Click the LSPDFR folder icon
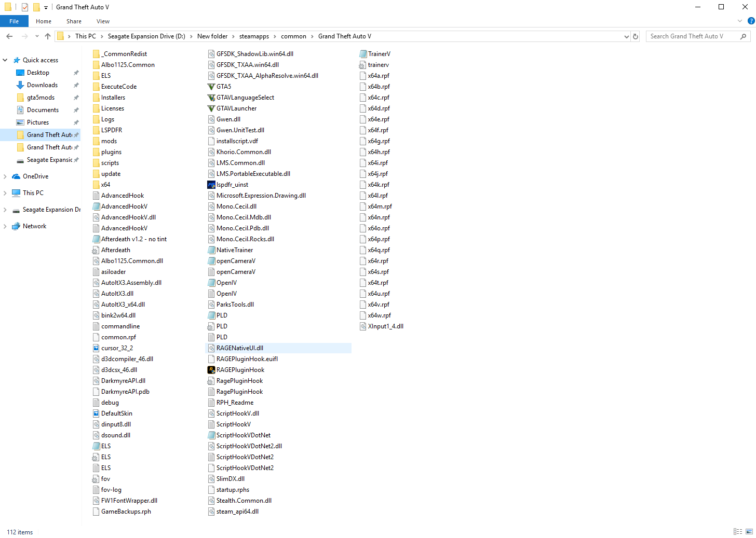Screen dimensions: 756x538 (x=96, y=130)
